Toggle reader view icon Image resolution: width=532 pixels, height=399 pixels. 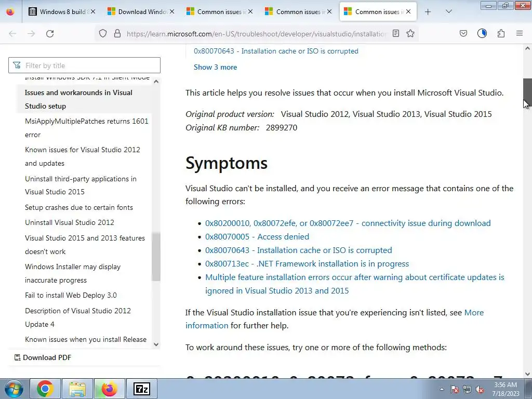[395, 34]
